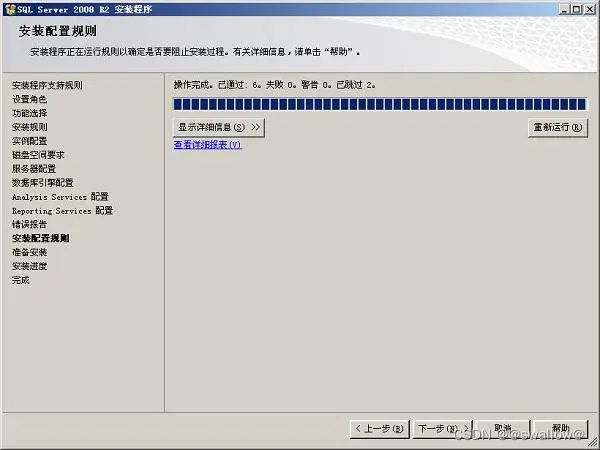Proceed with 下一步 button
Viewport: 600px width, 450px height.
click(442, 429)
